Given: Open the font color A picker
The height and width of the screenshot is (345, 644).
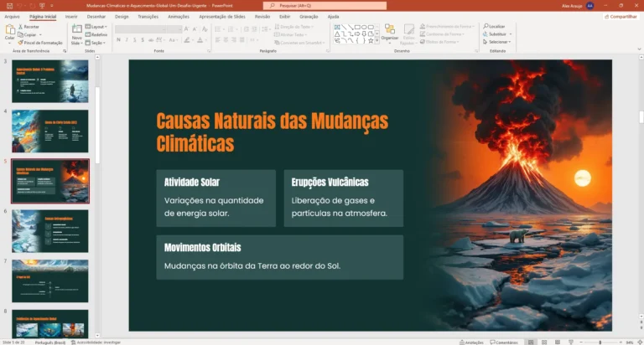Looking at the screenshot, I should [x=200, y=40].
